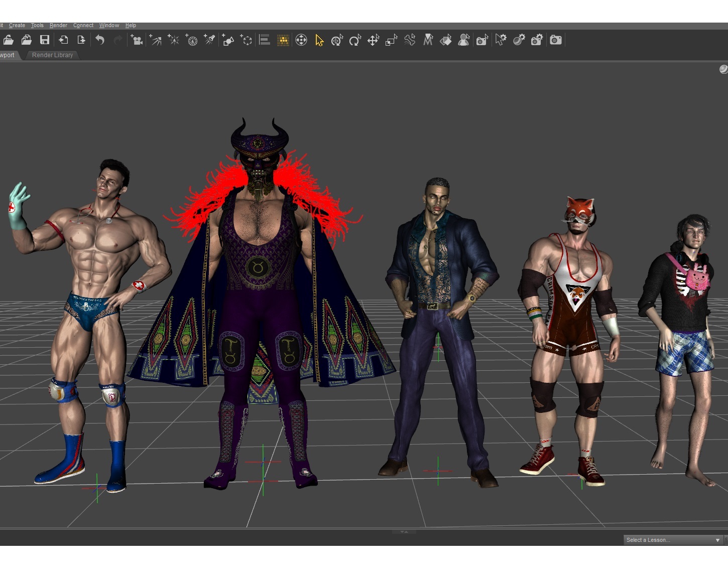Click the Render camera icon
This screenshot has width=728, height=586.
(x=555, y=40)
